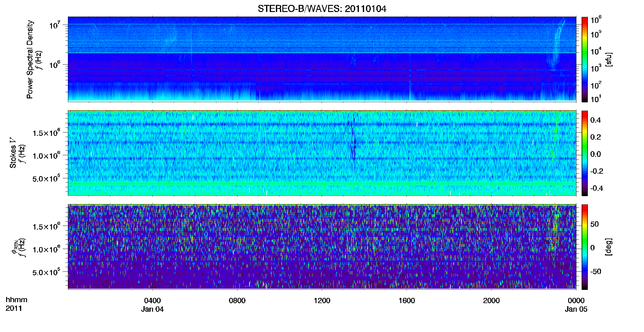This screenshot has width=644, height=332.
Task: Click inside the Stokes V spectrogram panel
Action: pos(322,153)
